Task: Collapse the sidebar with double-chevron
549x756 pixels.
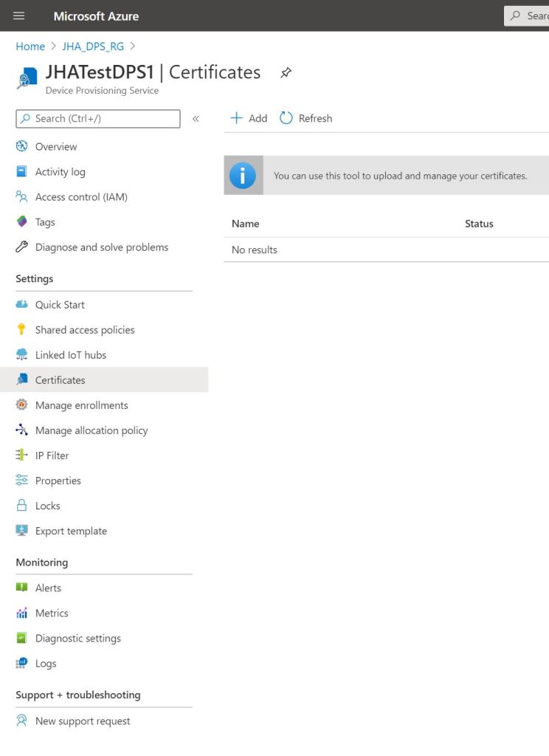Action: 196,119
